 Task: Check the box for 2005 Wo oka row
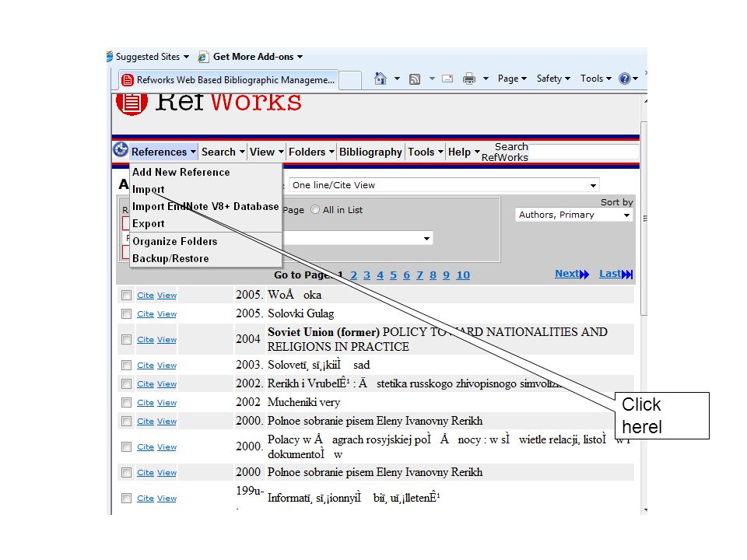[126, 296]
